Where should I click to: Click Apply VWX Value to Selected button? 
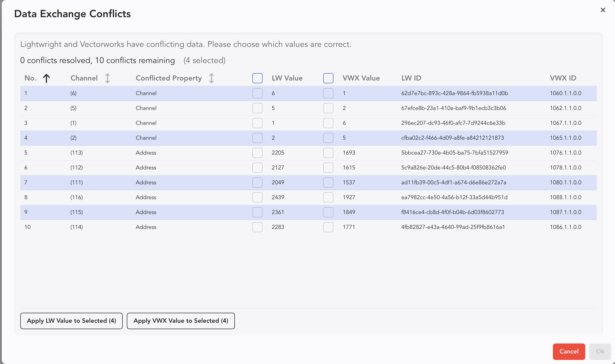(x=181, y=321)
